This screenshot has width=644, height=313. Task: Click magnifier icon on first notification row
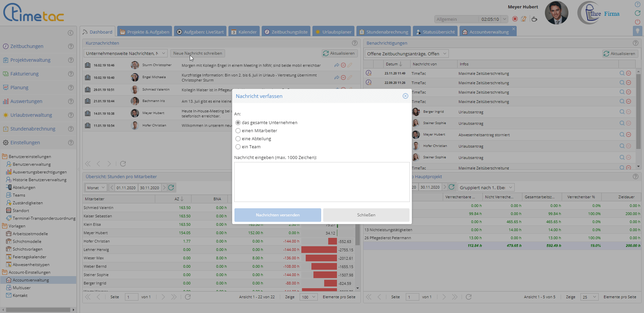tap(622, 73)
